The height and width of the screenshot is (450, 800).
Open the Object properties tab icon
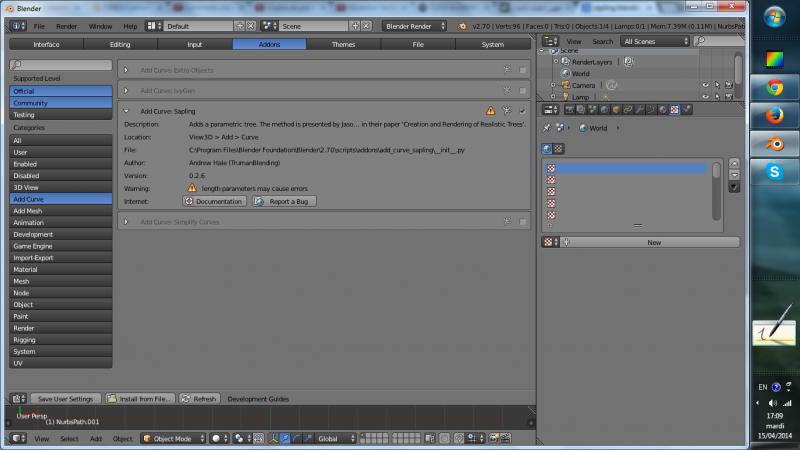(x=616, y=110)
